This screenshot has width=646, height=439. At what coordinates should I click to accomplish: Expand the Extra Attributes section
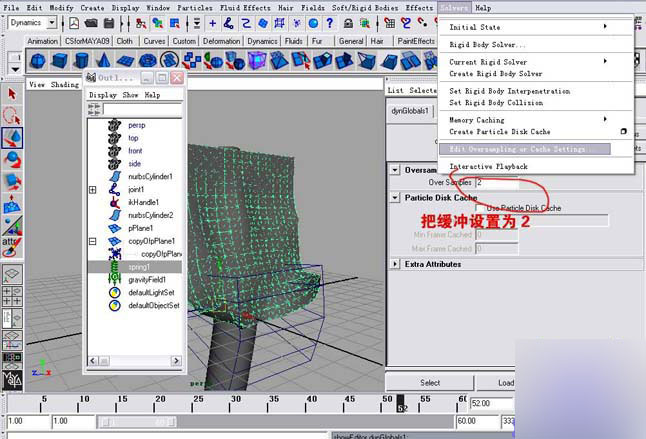pyautogui.click(x=395, y=264)
